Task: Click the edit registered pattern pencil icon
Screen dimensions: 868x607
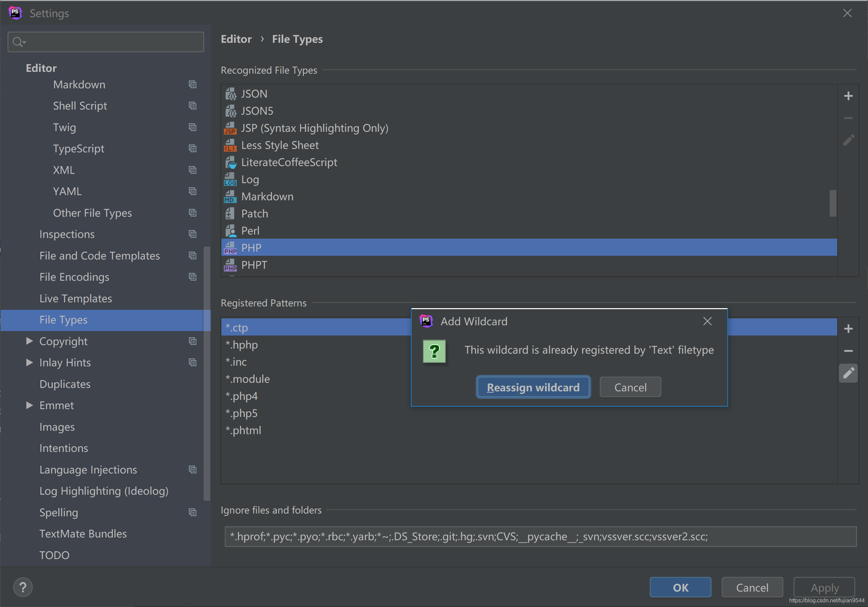Action: (848, 373)
